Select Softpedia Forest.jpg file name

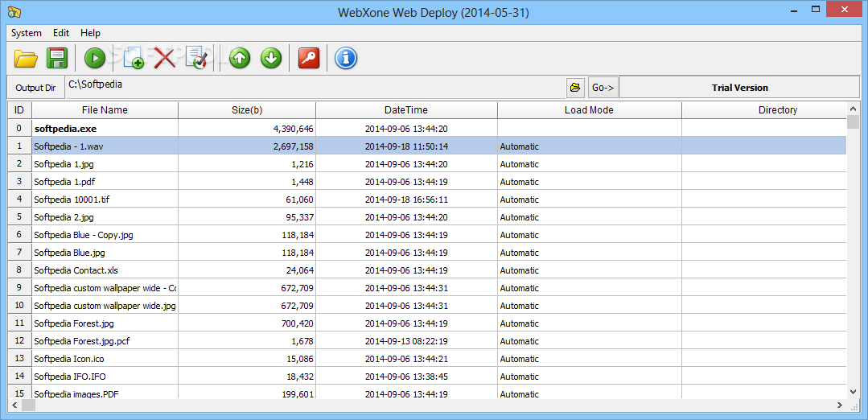pyautogui.click(x=74, y=323)
